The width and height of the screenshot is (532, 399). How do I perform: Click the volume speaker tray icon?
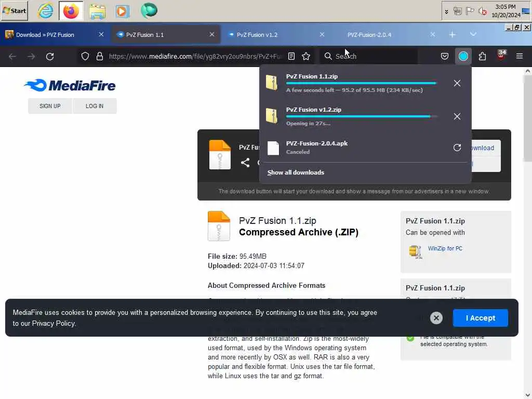tap(482, 11)
